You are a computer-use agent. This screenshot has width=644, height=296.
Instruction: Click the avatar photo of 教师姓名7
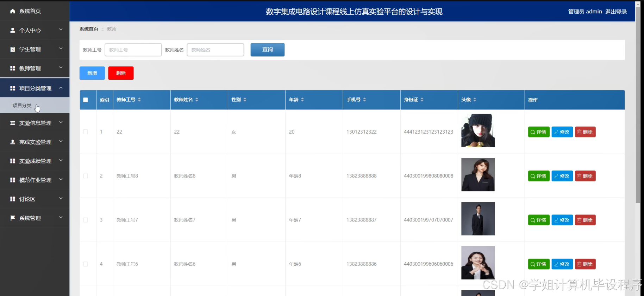point(478,219)
